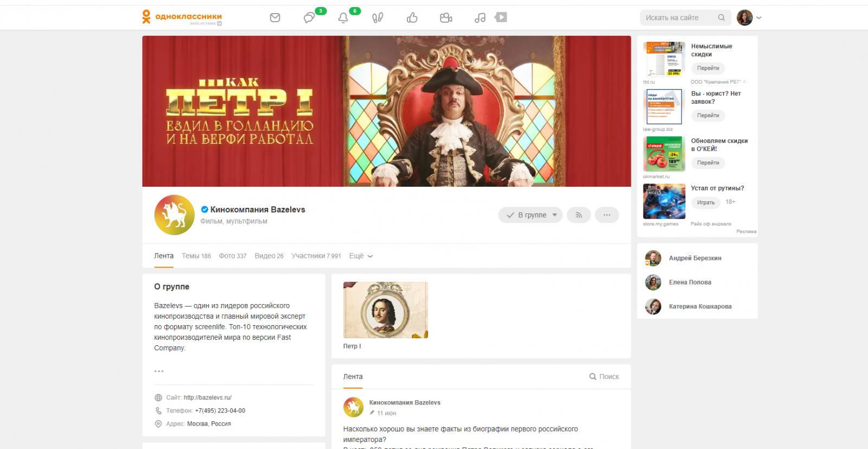This screenshot has width=868, height=449.
Task: Click Перейти for the юрист ad
Action: coord(708,115)
